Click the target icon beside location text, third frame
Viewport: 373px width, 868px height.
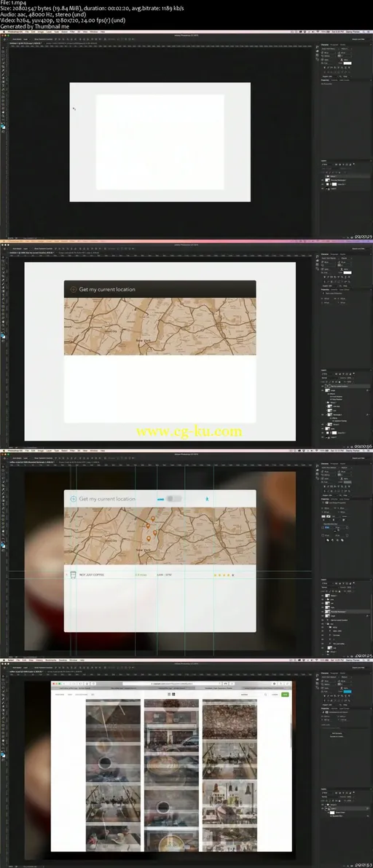[73, 499]
